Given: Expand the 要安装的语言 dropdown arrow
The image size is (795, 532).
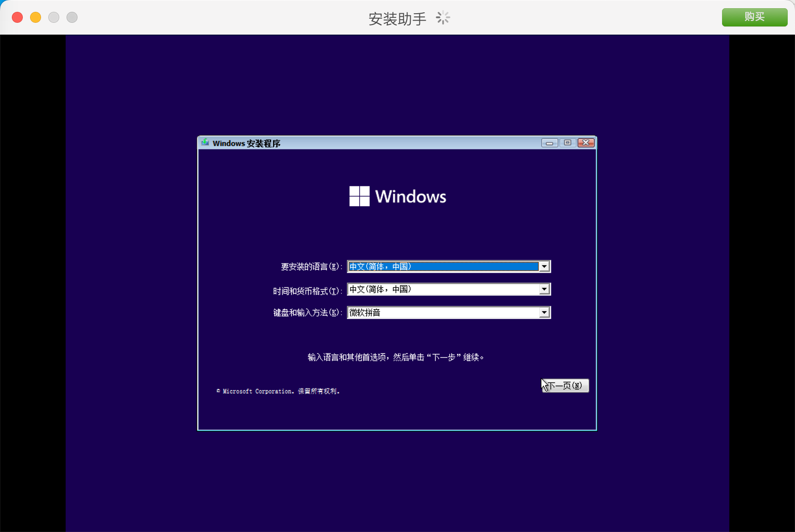Looking at the screenshot, I should [544, 266].
